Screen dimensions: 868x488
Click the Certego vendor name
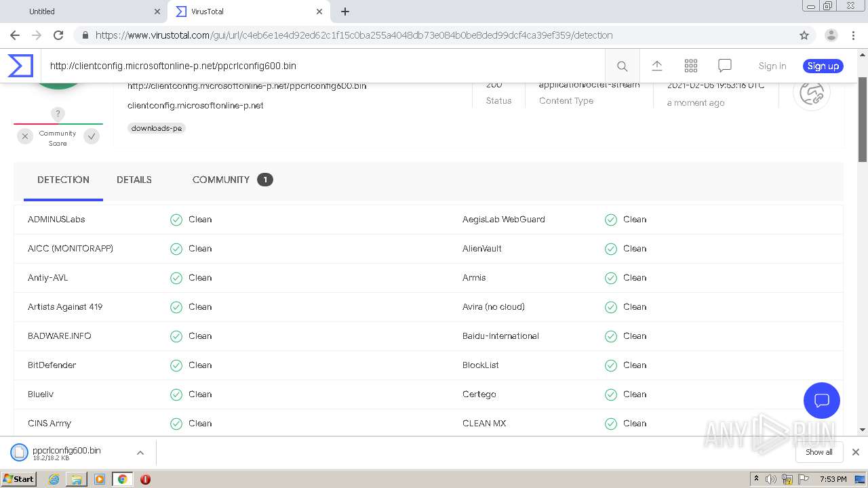479,394
